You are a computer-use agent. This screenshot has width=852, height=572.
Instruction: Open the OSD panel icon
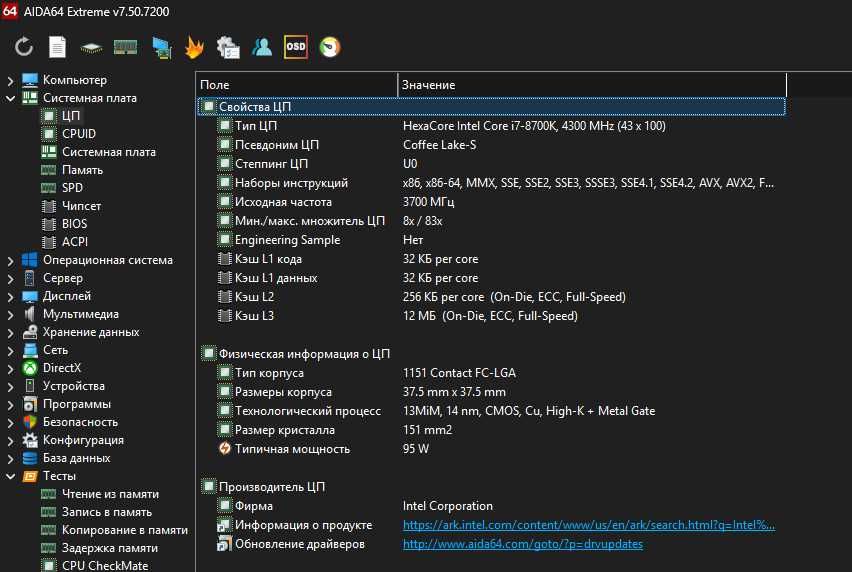click(295, 46)
